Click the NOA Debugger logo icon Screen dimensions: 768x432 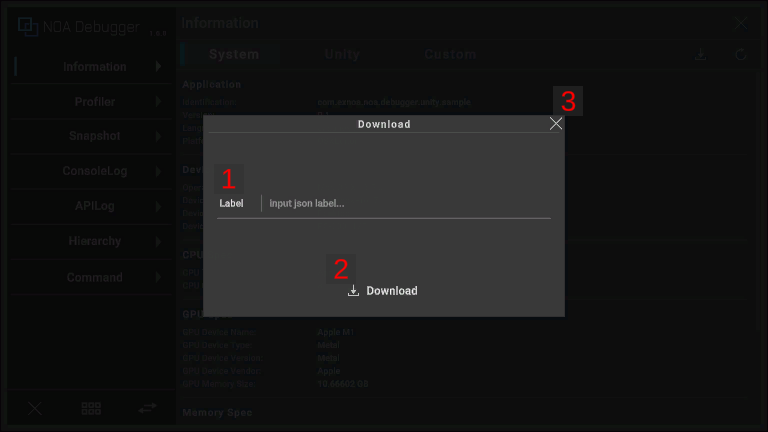pos(28,26)
